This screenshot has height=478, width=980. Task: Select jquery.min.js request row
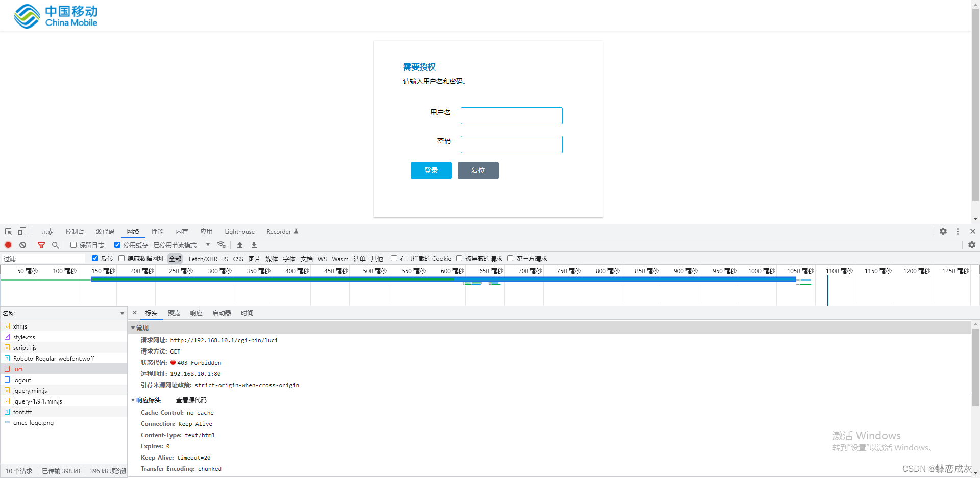64,390
